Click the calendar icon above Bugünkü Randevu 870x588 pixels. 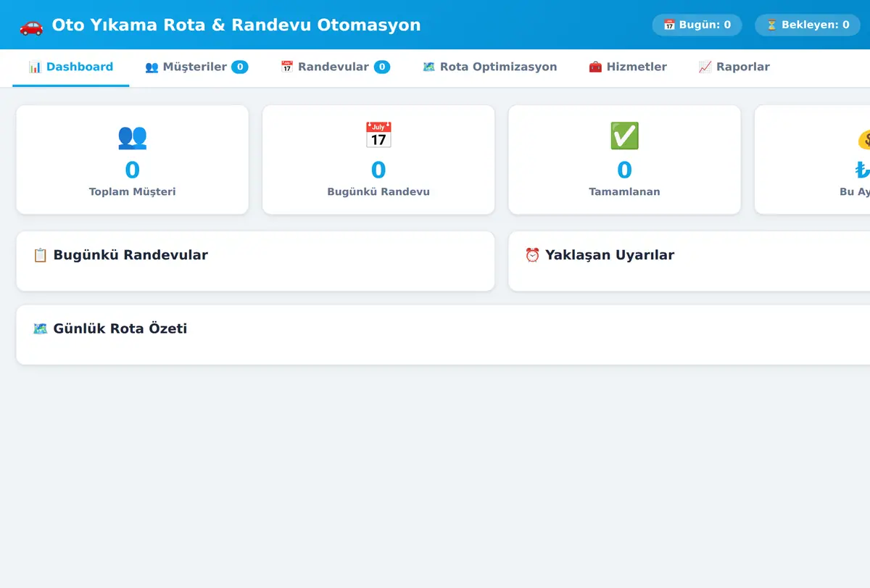(x=378, y=136)
